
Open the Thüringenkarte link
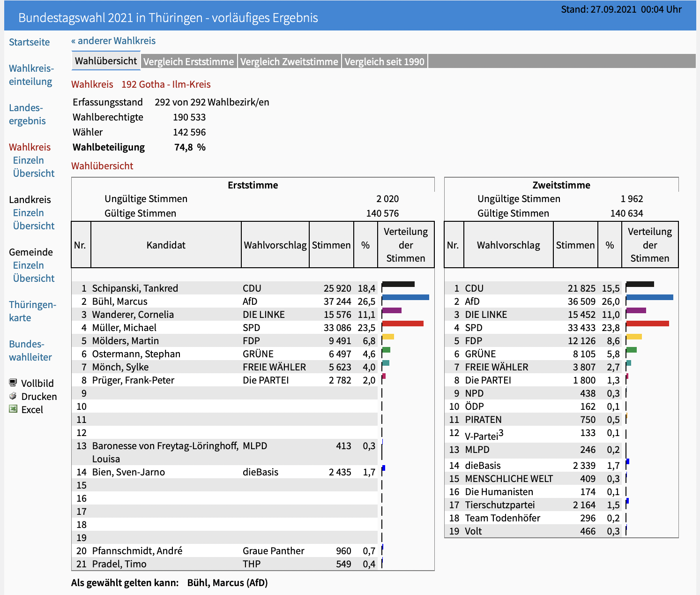click(x=32, y=311)
